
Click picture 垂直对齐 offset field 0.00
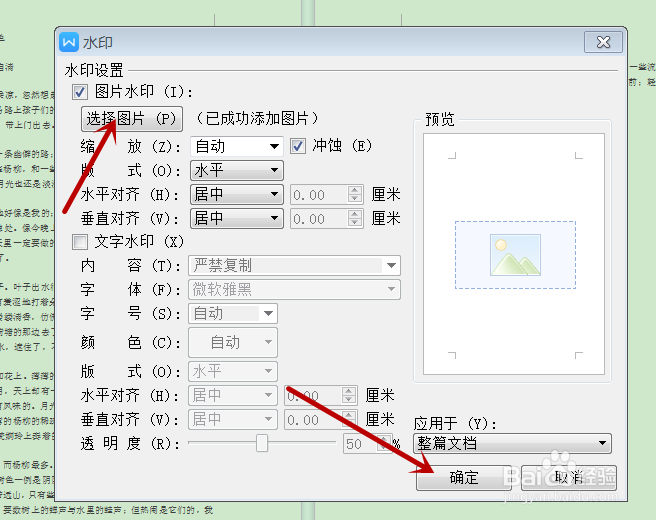[319, 219]
